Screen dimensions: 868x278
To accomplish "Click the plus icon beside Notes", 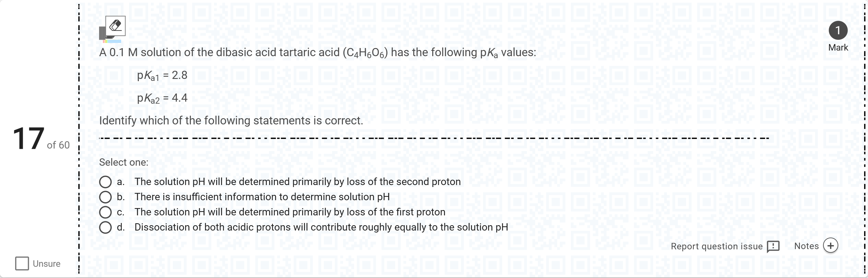I will [x=830, y=246].
